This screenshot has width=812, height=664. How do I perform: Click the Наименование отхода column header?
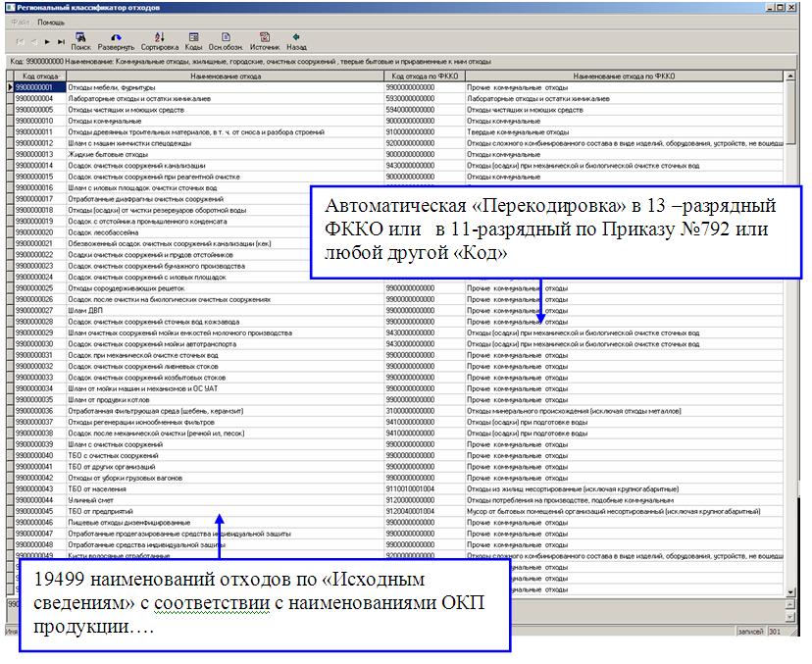coord(226,76)
